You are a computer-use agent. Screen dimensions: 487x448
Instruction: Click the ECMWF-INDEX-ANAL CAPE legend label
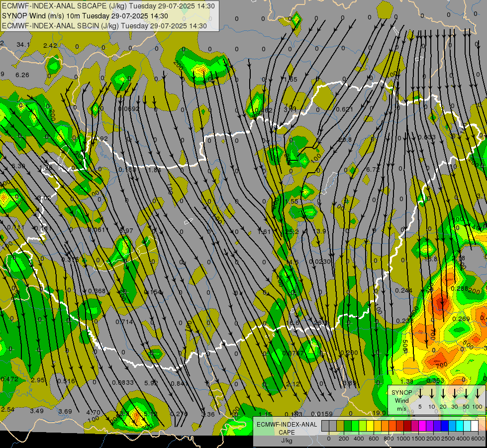(287, 428)
